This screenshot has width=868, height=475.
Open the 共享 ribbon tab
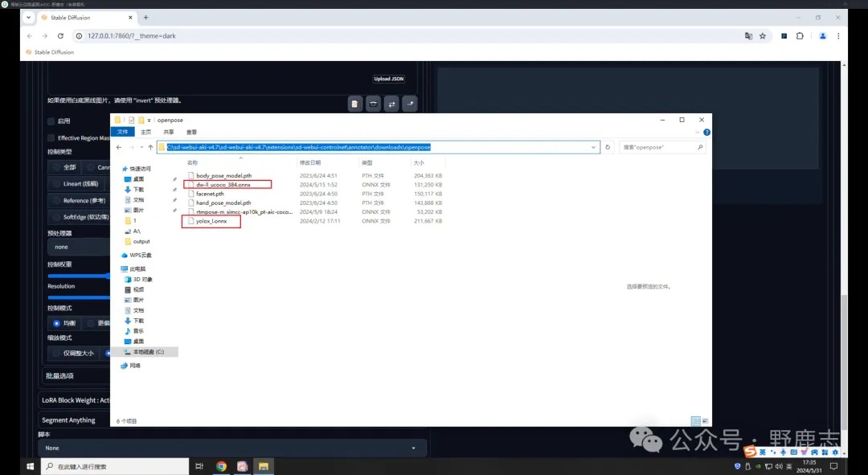coord(169,133)
